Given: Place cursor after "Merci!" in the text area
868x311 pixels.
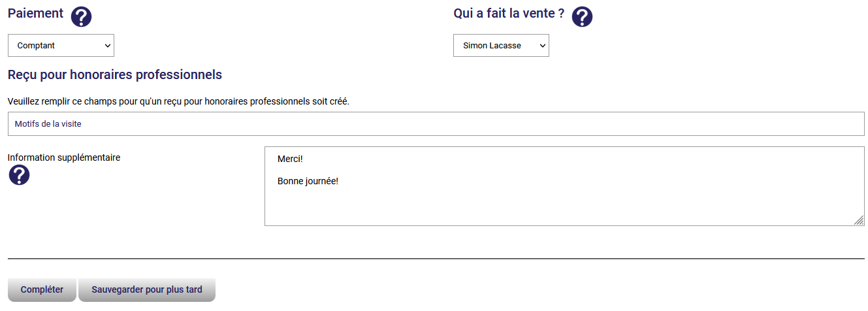Looking at the screenshot, I should click(304, 159).
